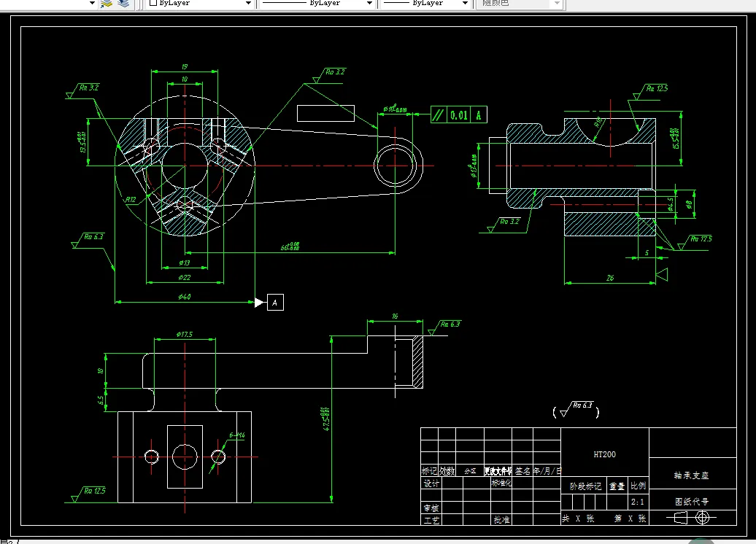Select the 设计 title block label
The image size is (756, 544).
click(431, 483)
